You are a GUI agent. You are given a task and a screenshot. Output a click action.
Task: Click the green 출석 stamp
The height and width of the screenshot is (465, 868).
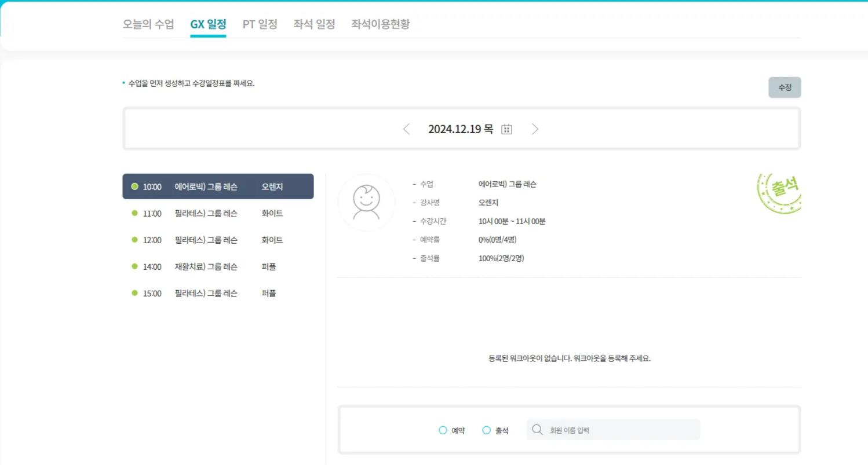click(x=780, y=193)
